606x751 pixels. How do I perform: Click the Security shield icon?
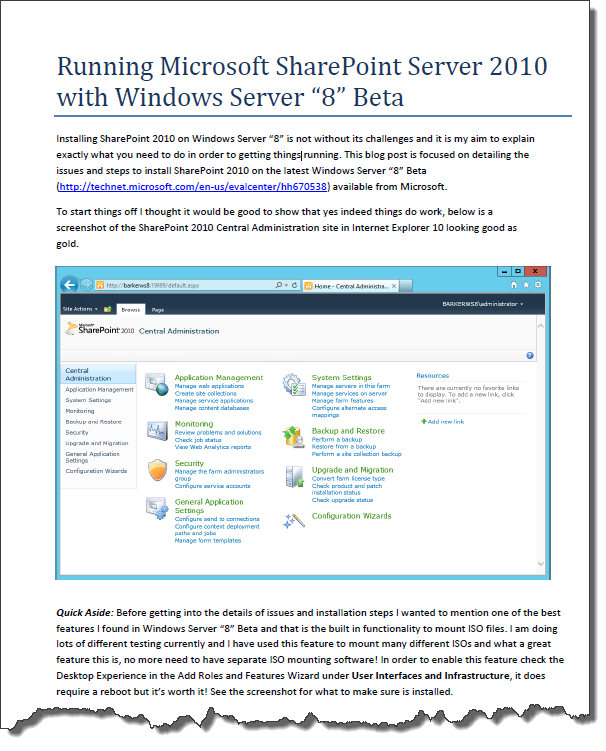pyautogui.click(x=157, y=470)
